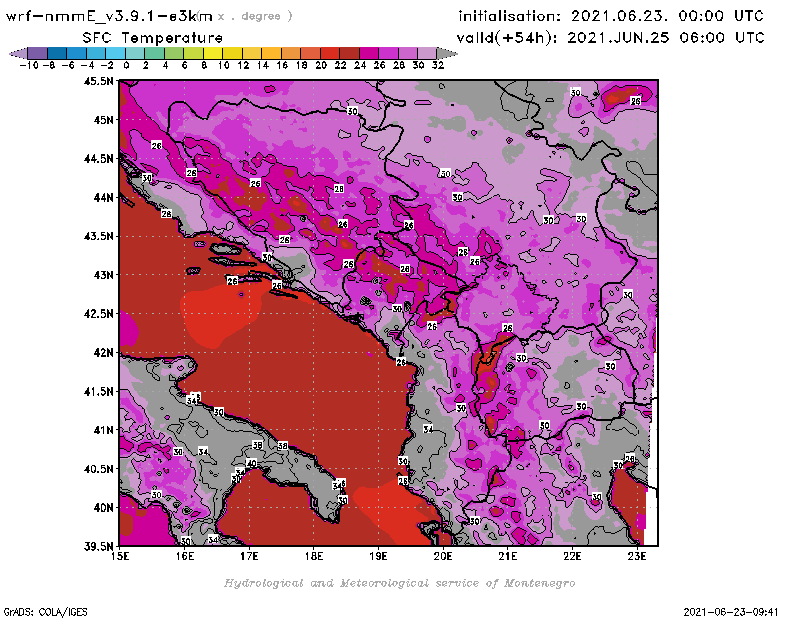Click the '15E' longitude axis label
Screen dimensions: 800x618
tap(120, 556)
